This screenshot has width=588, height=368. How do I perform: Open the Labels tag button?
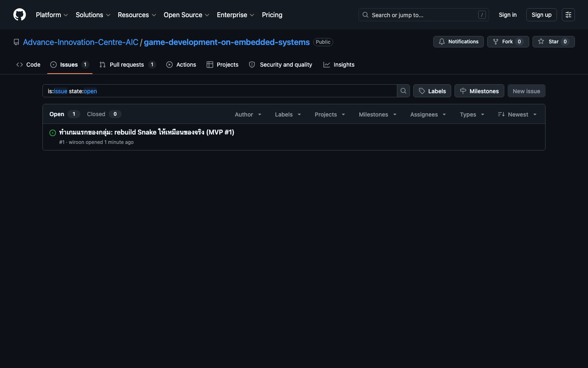point(432,91)
